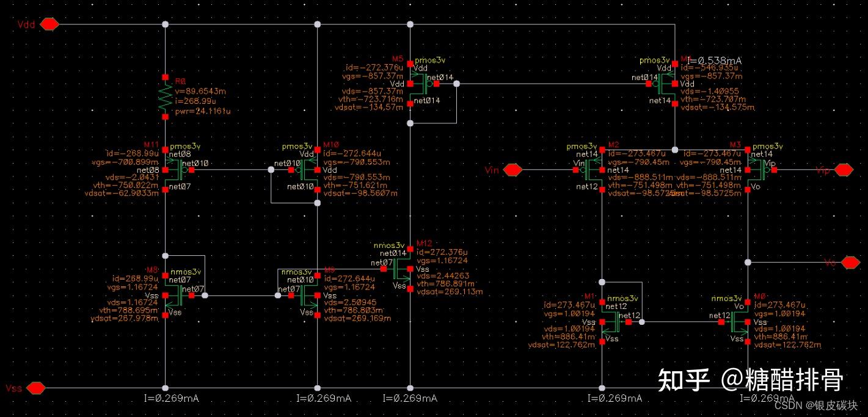The height and width of the screenshot is (417, 868).
Task: Click M10's vth=-751.621m annotation
Action: click(357, 185)
